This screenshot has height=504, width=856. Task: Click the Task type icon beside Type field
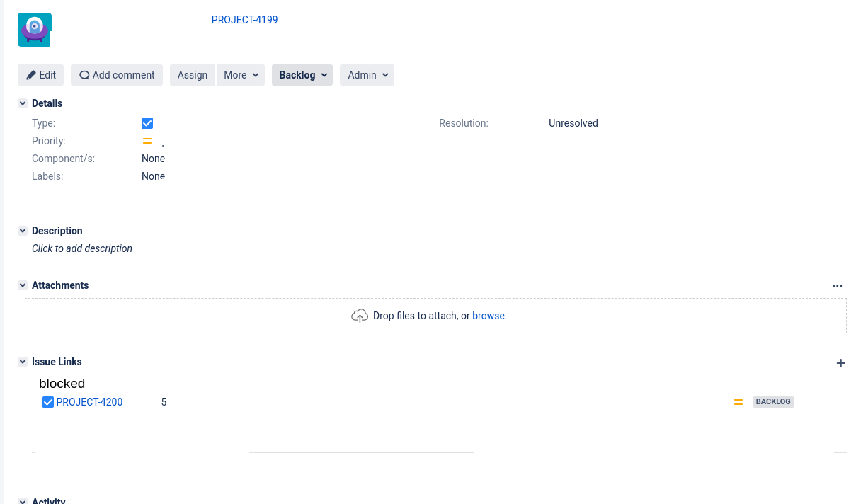pos(147,122)
